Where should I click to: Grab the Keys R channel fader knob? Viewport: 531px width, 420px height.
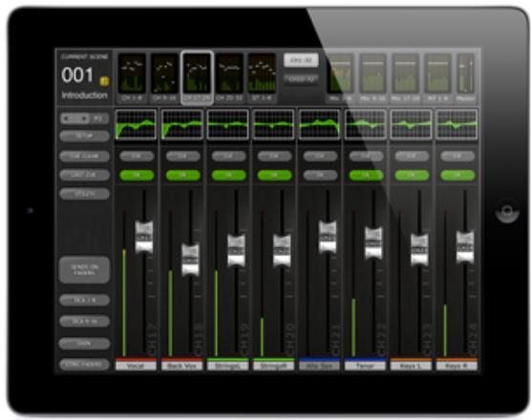(465, 248)
